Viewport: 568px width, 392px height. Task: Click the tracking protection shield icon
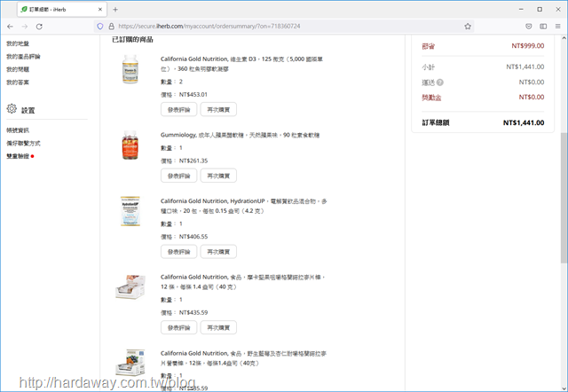pyautogui.click(x=100, y=26)
